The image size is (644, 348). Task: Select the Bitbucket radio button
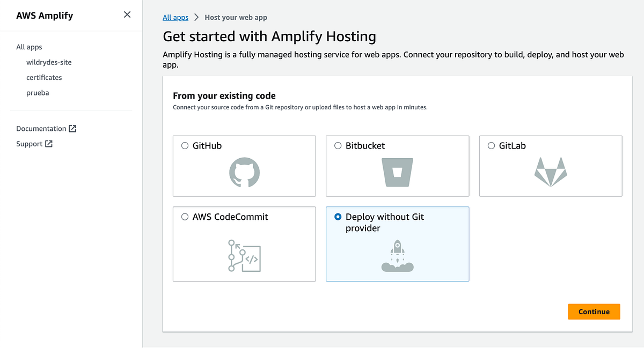point(338,145)
